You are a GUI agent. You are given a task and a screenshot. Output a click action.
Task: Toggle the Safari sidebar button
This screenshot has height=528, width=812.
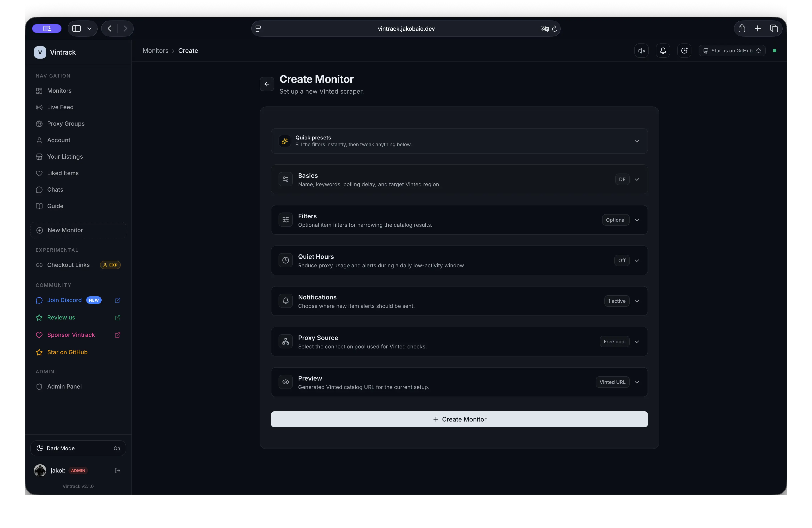coord(77,29)
